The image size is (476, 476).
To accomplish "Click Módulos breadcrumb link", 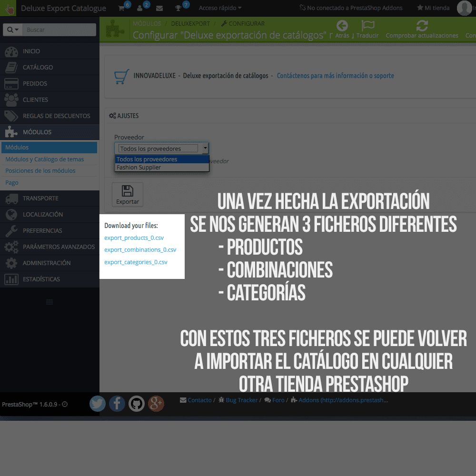I will 147,23.
